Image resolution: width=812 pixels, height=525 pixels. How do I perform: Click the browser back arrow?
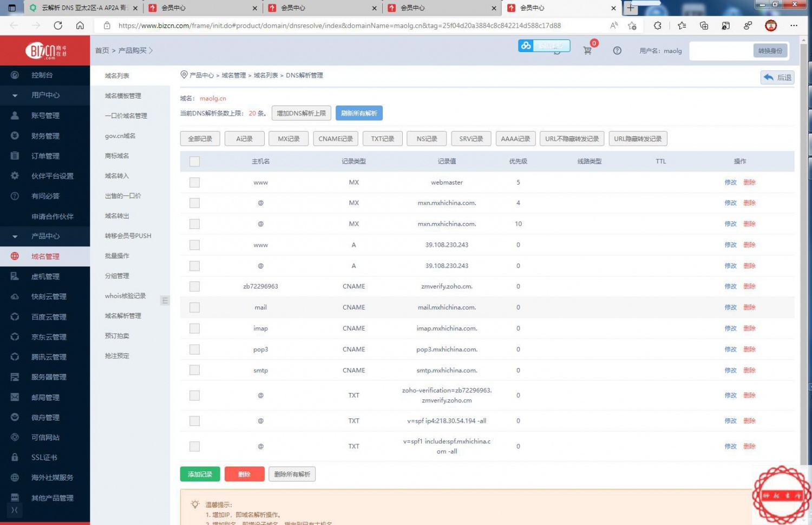(x=14, y=25)
